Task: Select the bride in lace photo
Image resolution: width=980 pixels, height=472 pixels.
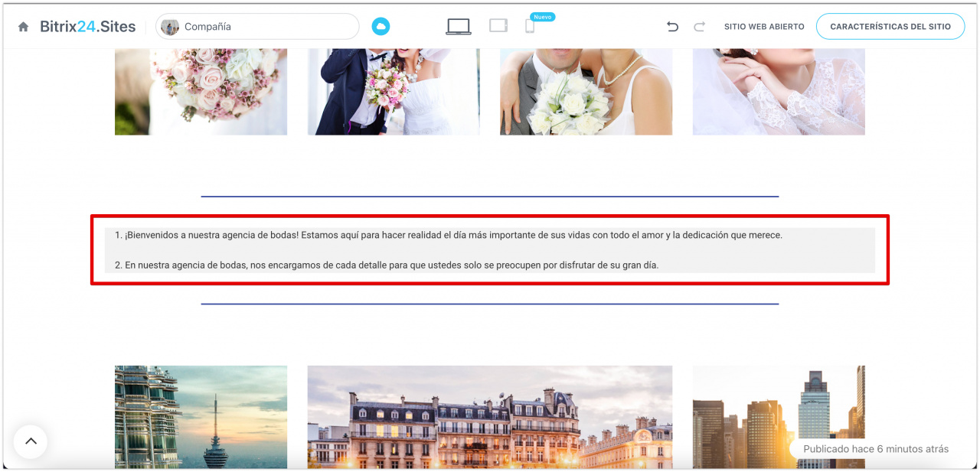Action: 779,92
